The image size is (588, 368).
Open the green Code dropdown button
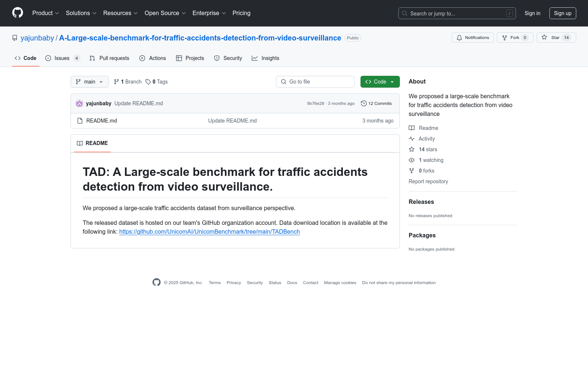[380, 82]
